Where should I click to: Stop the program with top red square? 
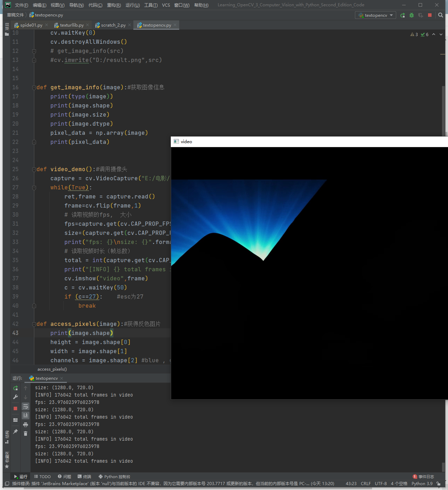pyautogui.click(x=430, y=15)
